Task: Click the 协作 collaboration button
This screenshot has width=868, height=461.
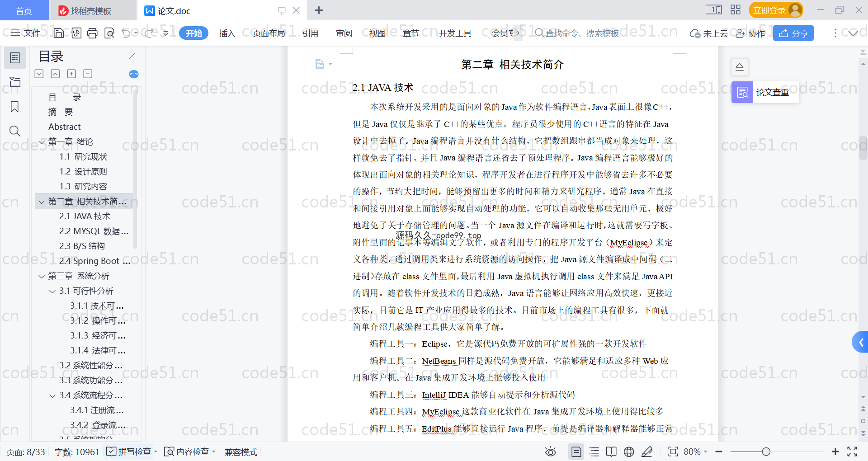Action: [750, 33]
